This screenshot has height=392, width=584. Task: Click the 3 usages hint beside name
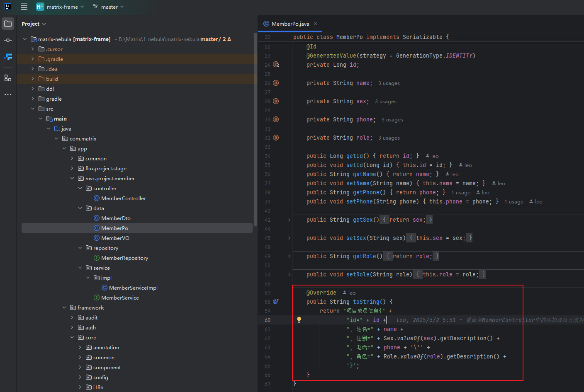(x=389, y=83)
